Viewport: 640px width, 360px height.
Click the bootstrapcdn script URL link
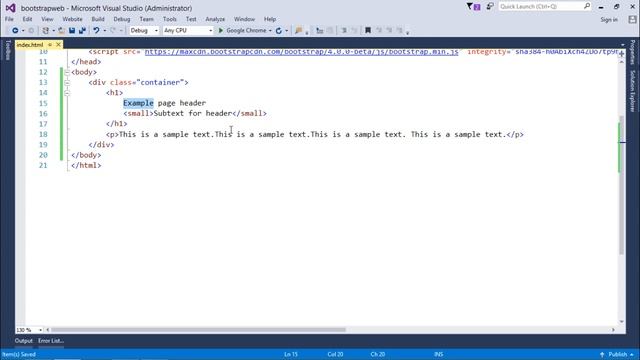click(302, 52)
